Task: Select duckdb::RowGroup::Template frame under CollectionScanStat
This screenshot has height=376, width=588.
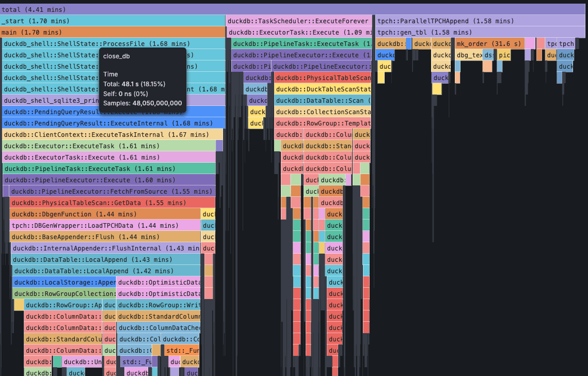Action: pos(320,123)
